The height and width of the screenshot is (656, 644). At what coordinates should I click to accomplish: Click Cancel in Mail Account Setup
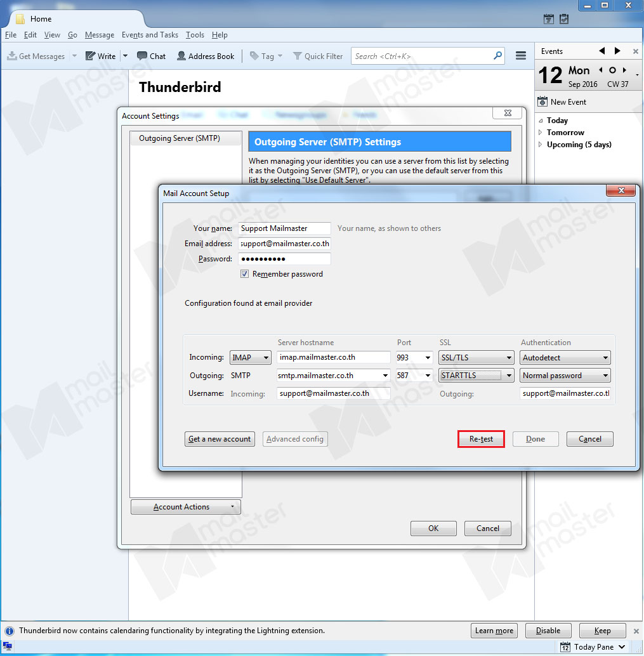click(590, 439)
